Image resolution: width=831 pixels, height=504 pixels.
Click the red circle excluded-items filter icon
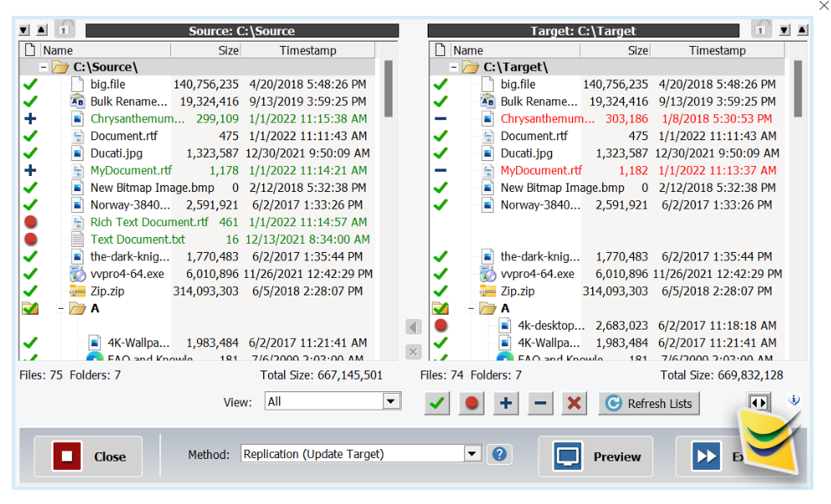471,403
